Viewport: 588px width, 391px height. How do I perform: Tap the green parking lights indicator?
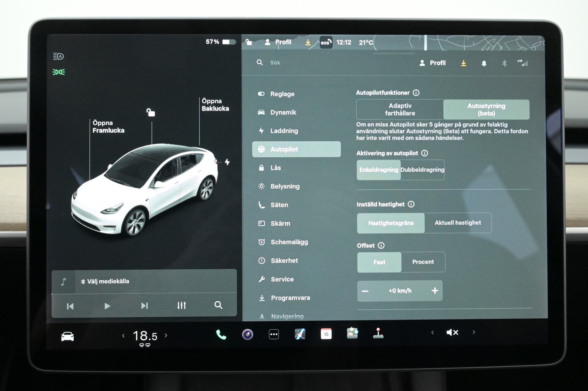59,72
